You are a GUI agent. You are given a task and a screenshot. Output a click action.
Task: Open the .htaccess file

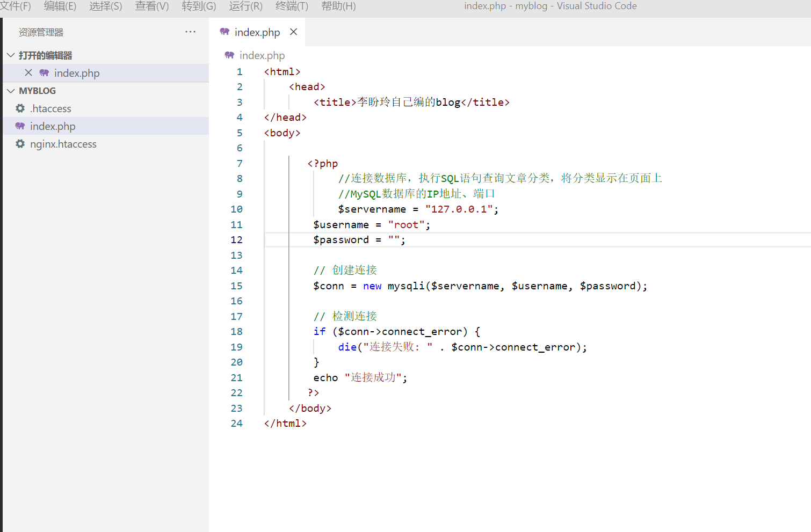tap(106, 108)
